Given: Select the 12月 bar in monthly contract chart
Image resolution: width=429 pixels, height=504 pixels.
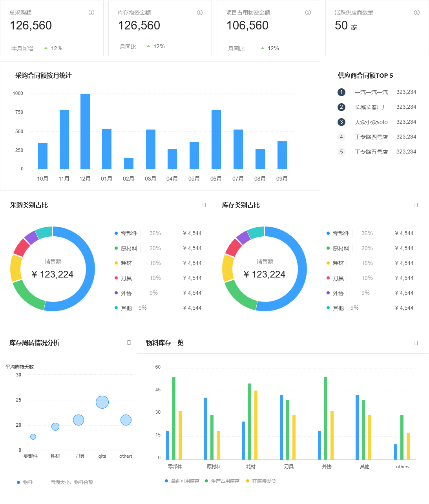Looking at the screenshot, I should click(x=85, y=131).
